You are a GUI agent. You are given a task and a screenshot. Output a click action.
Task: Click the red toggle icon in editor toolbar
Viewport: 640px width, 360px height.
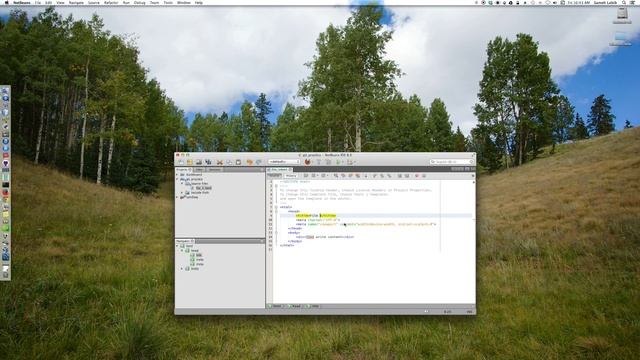click(x=417, y=176)
